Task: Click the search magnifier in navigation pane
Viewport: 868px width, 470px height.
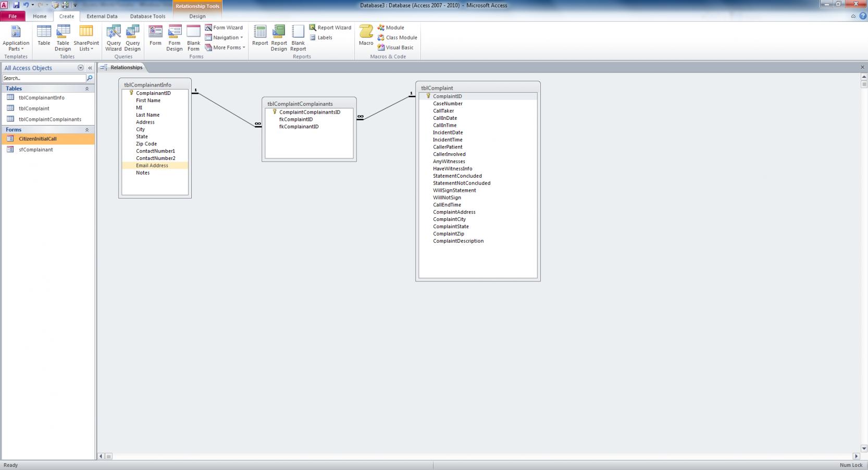Action: 90,78
